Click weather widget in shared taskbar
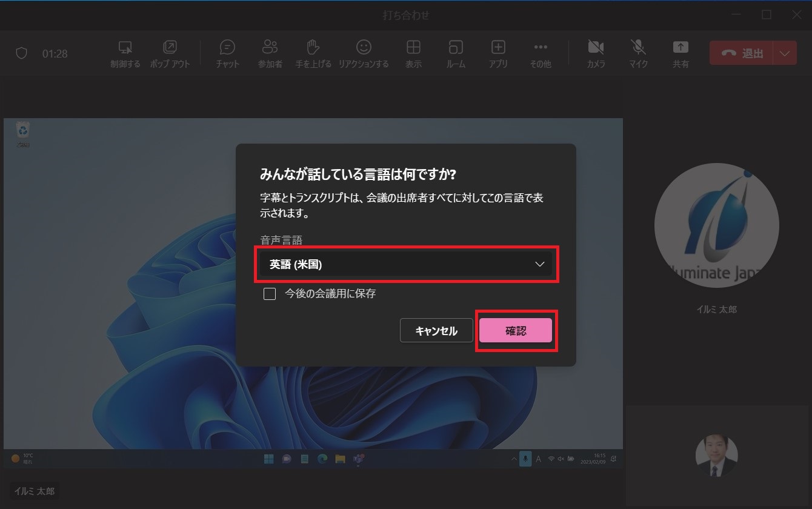The image size is (812, 509). 22,459
